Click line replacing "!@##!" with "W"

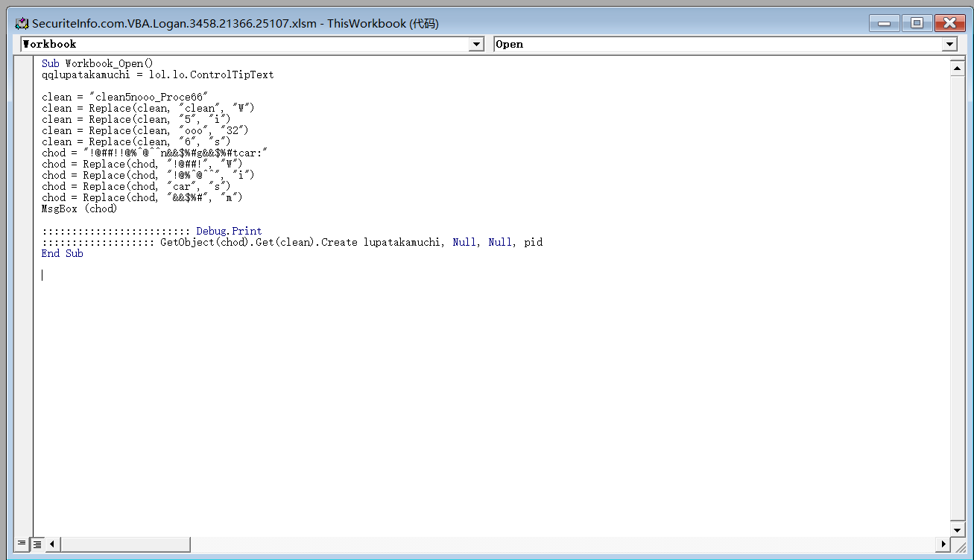142,164
